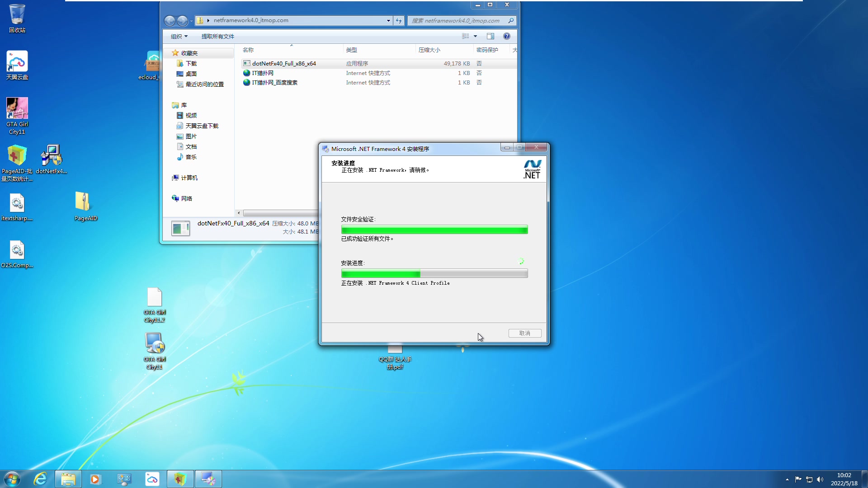Select 网络 in the navigation pane
Viewport: 868px width, 488px height.
[x=182, y=198]
